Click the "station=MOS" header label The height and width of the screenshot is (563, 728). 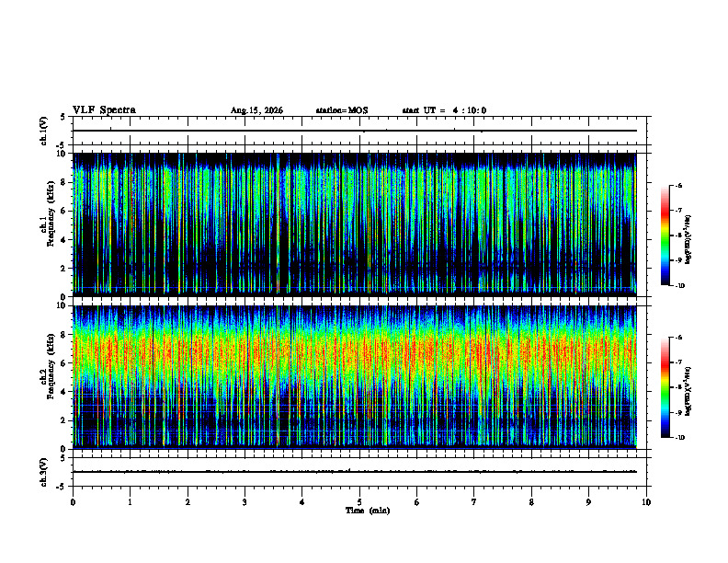342,110
